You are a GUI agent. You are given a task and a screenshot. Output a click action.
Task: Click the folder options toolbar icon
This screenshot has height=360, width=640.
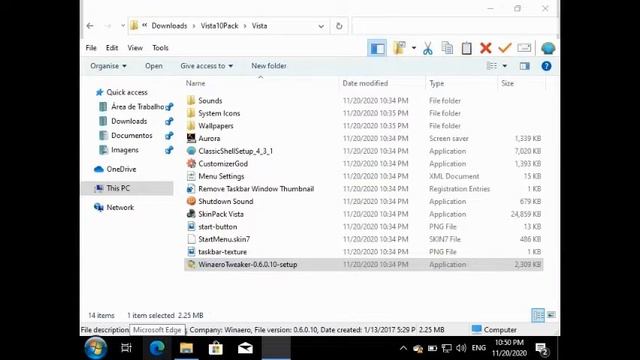(x=399, y=48)
